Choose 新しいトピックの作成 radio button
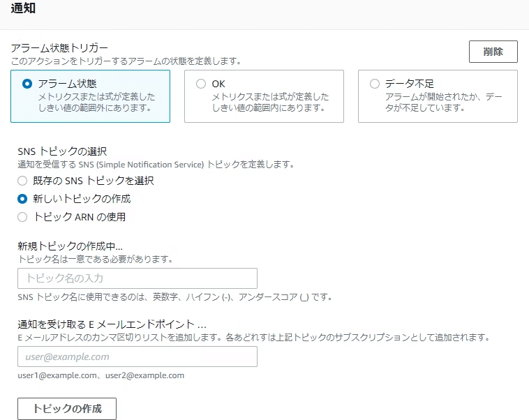 [x=22, y=199]
